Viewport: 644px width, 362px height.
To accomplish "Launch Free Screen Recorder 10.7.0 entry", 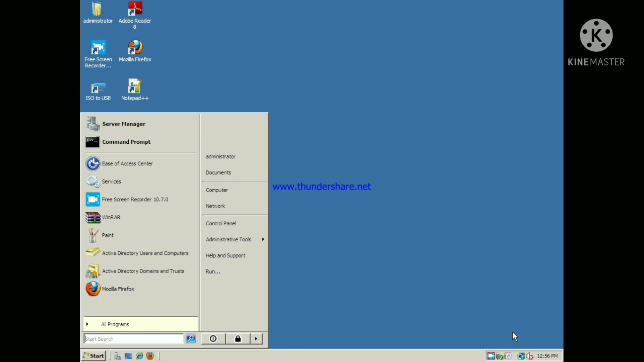I will pyautogui.click(x=141, y=200).
